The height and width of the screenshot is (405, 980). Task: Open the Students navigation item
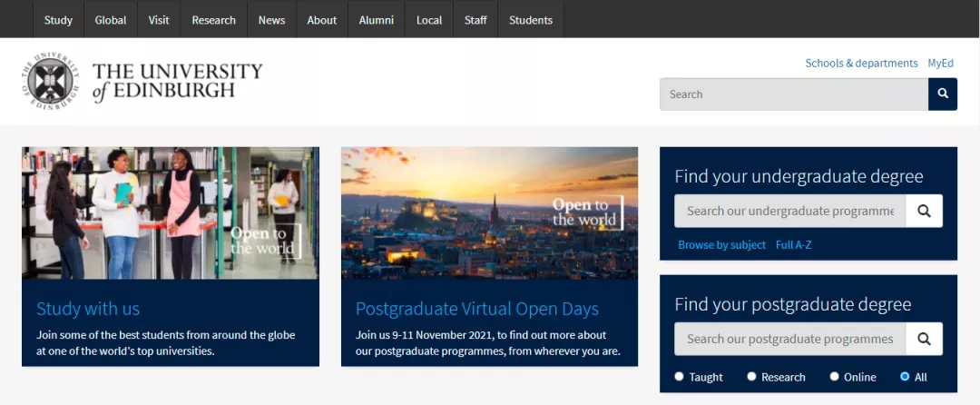(531, 20)
